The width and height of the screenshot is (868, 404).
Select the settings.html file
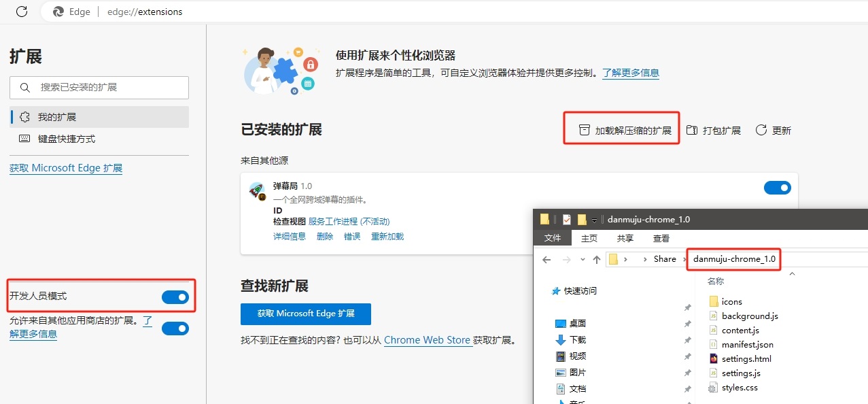[746, 358]
